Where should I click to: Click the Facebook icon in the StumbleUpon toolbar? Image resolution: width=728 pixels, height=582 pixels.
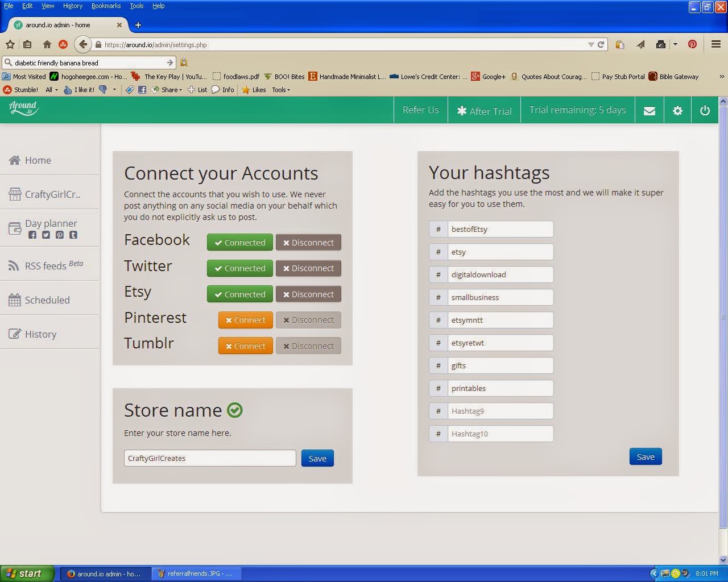142,89
